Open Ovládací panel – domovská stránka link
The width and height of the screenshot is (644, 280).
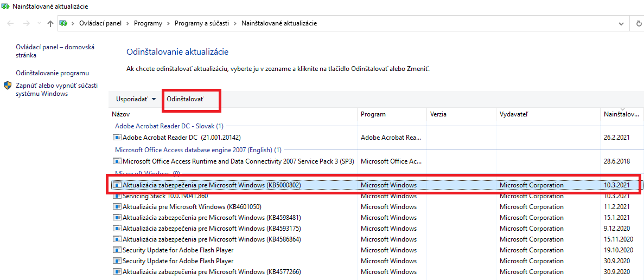click(x=55, y=51)
